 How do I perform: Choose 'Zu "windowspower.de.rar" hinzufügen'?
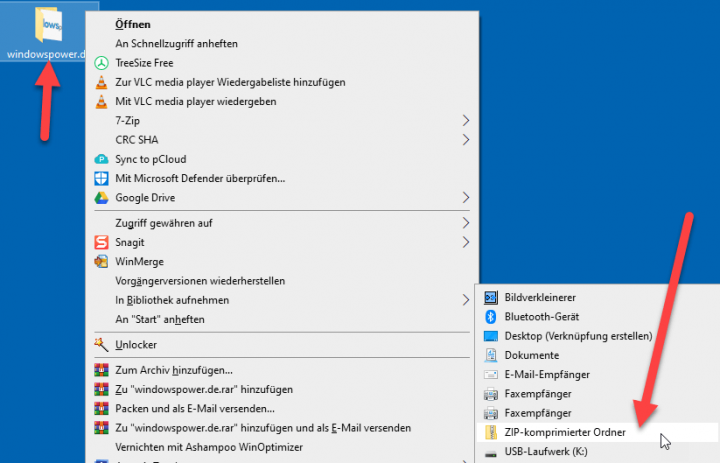click(282, 390)
